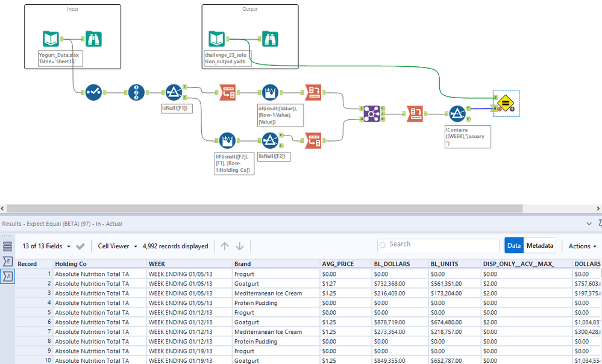Click the move down arrow button

tap(240, 246)
